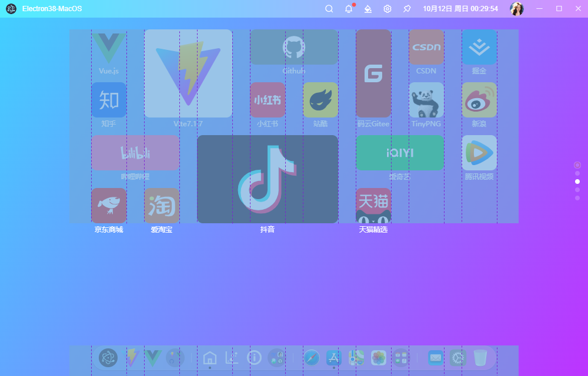Open the Trash in the dock

point(480,358)
